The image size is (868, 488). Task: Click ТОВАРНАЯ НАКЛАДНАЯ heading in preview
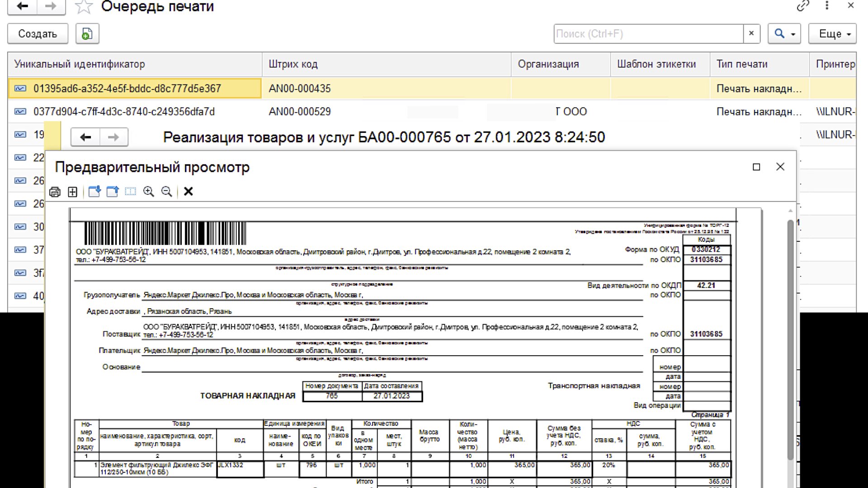tap(248, 396)
